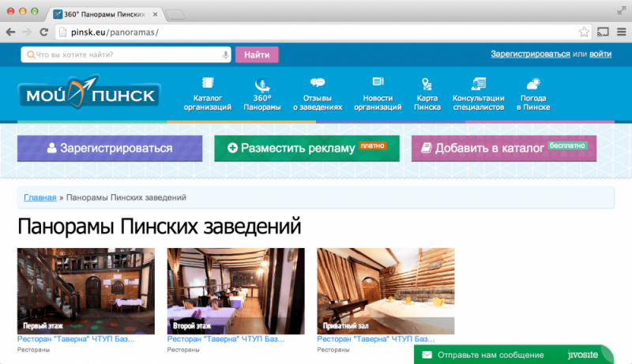632x364 pixels.
Task: Open Отзывы о заведениях section
Action: (x=318, y=95)
